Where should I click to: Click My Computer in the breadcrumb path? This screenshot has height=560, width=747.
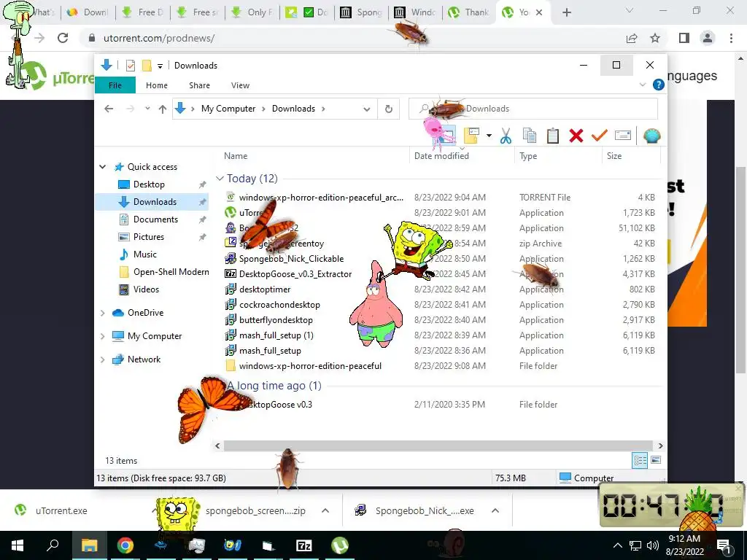(x=228, y=109)
